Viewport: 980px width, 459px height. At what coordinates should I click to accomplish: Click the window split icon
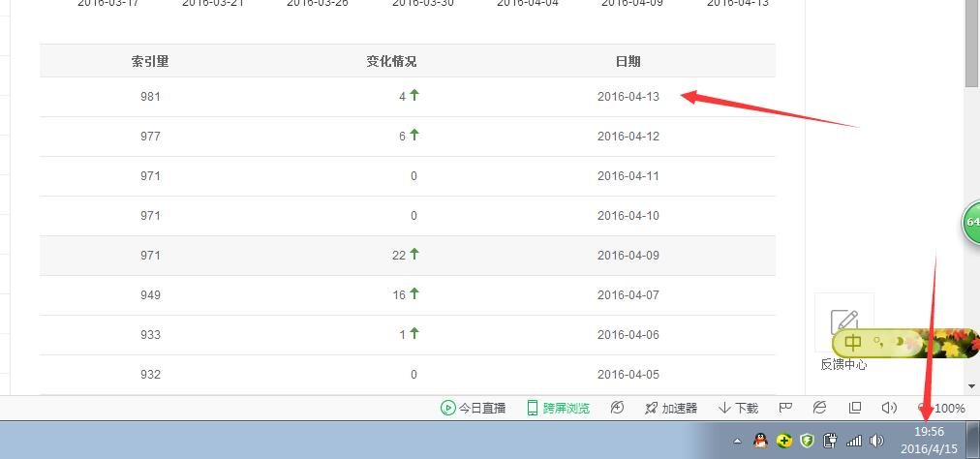tap(855, 409)
